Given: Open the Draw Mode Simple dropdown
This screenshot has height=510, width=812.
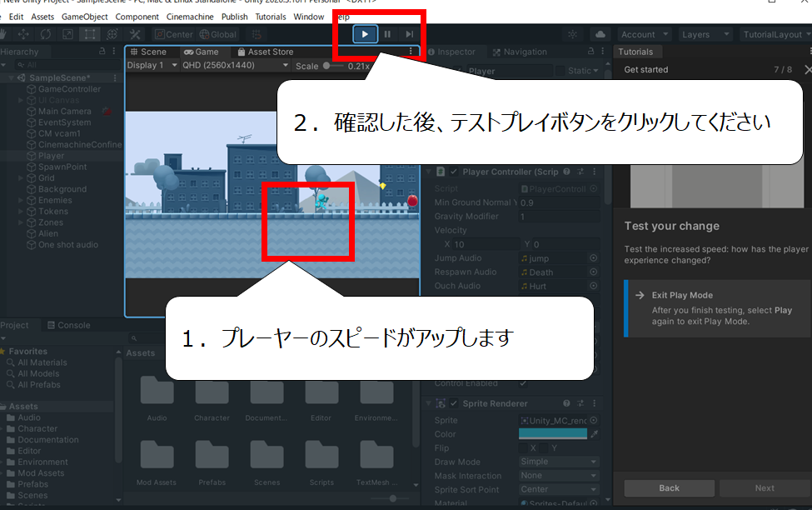Looking at the screenshot, I should tap(560, 462).
